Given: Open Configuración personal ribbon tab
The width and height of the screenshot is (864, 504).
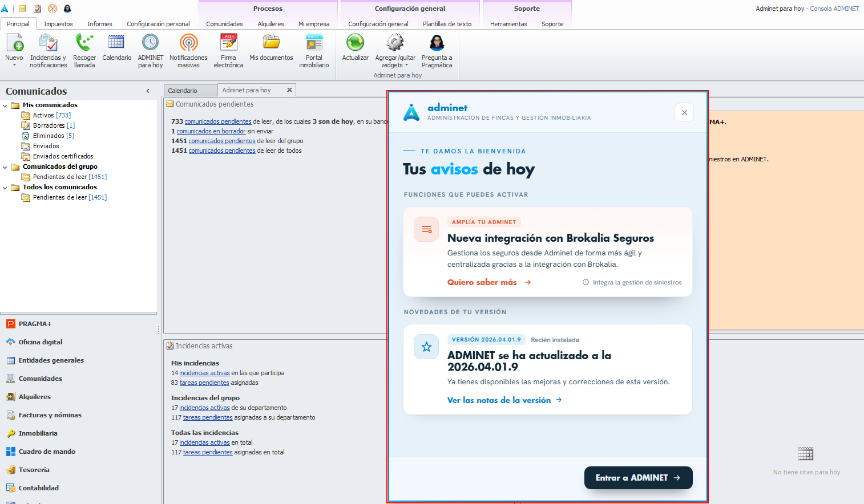Looking at the screenshot, I should [158, 24].
